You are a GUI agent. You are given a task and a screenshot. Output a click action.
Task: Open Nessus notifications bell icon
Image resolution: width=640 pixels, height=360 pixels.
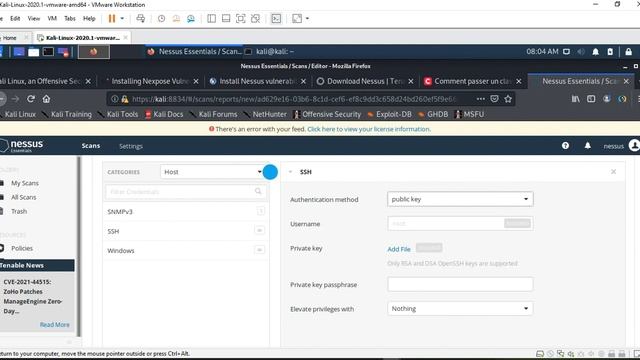[x=587, y=146]
